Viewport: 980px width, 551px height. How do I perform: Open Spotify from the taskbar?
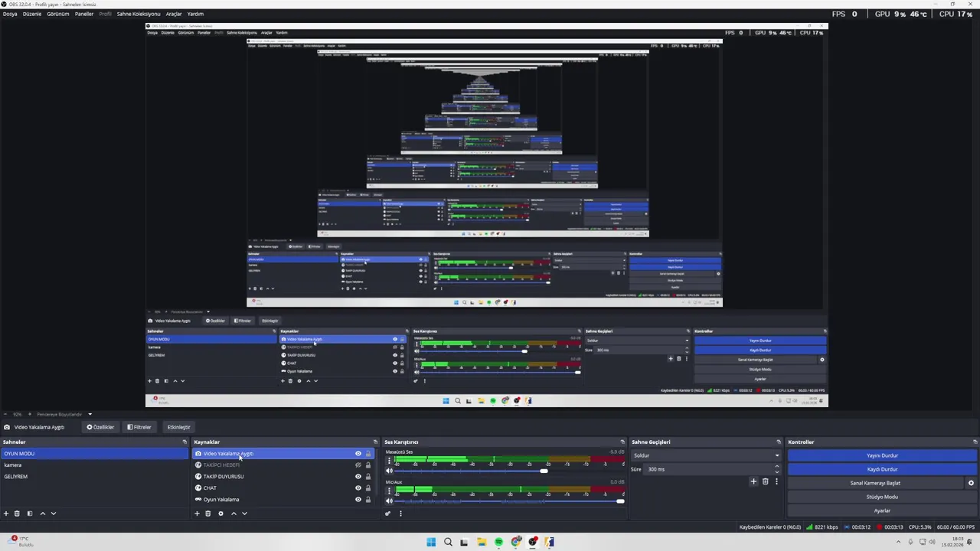pyautogui.click(x=498, y=542)
